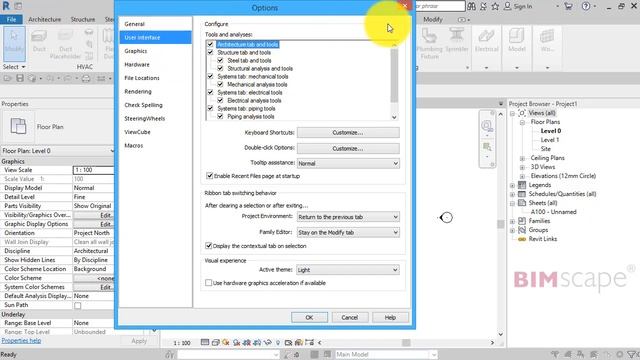Enable Use hardware graphics acceleration if available
The image size is (640, 360).
pyautogui.click(x=209, y=282)
